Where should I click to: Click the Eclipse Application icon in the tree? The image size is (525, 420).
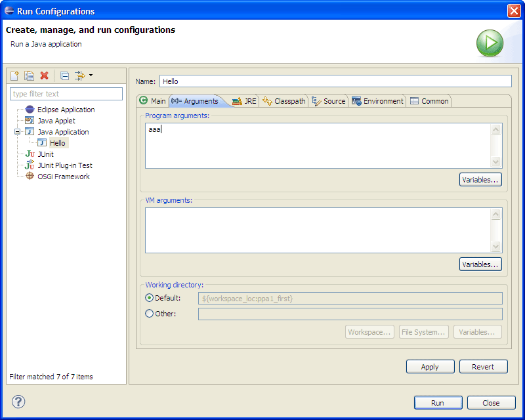coord(30,109)
